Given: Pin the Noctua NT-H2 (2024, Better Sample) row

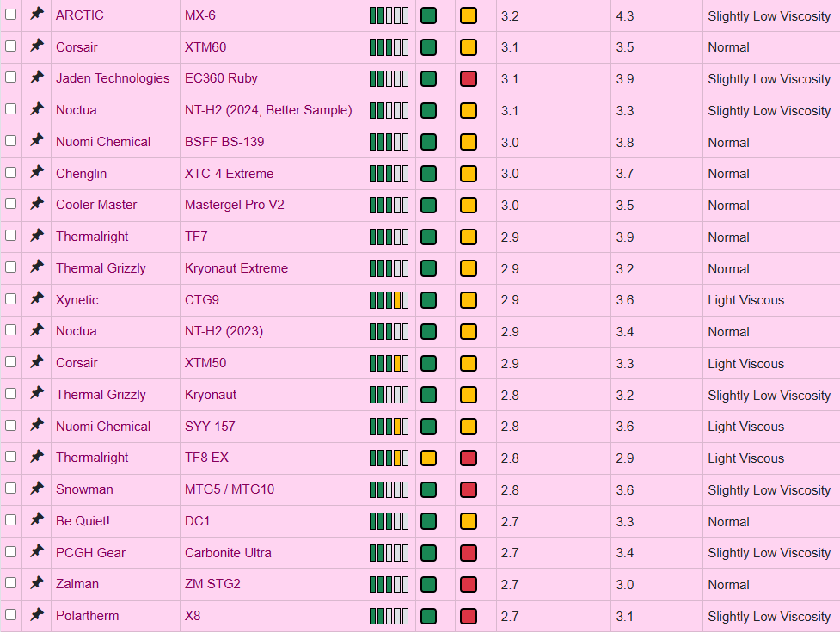Looking at the screenshot, I should point(36,109).
